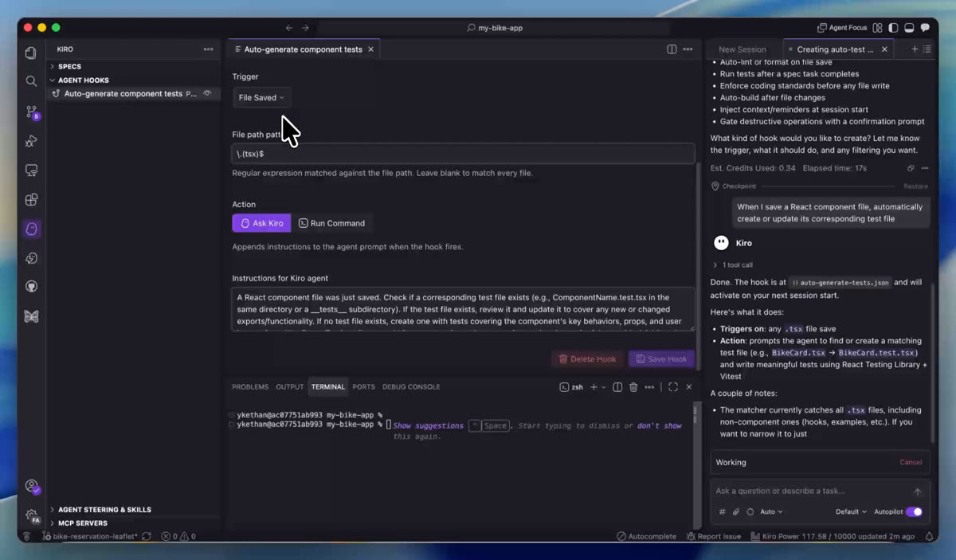The width and height of the screenshot is (956, 560).
Task: Close the Auto-generate component tests tab
Action: pyautogui.click(x=370, y=49)
